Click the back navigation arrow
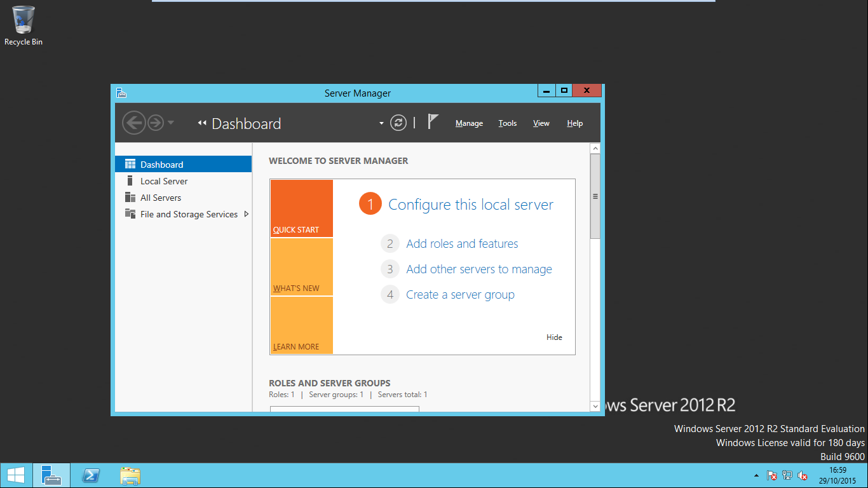This screenshot has width=868, height=488. point(134,123)
